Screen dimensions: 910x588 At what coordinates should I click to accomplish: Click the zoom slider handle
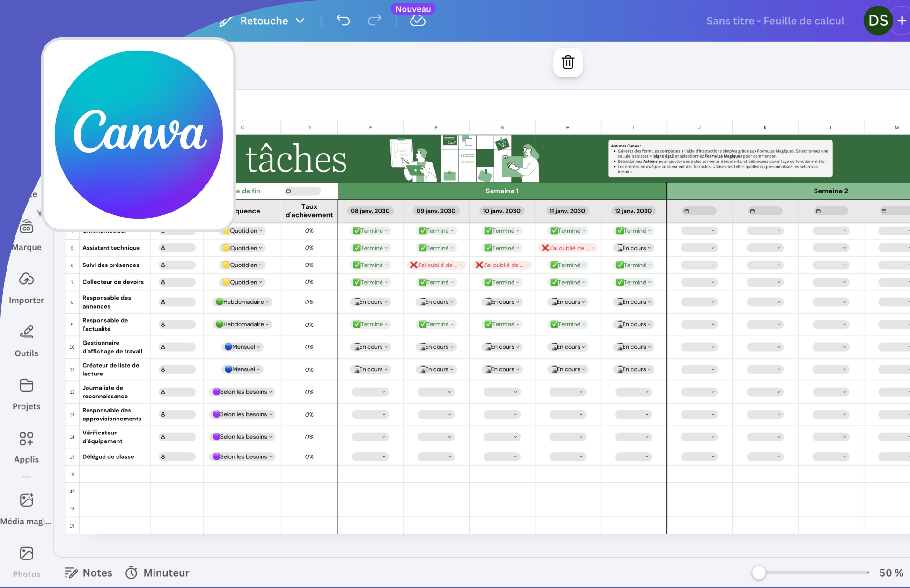pos(758,572)
